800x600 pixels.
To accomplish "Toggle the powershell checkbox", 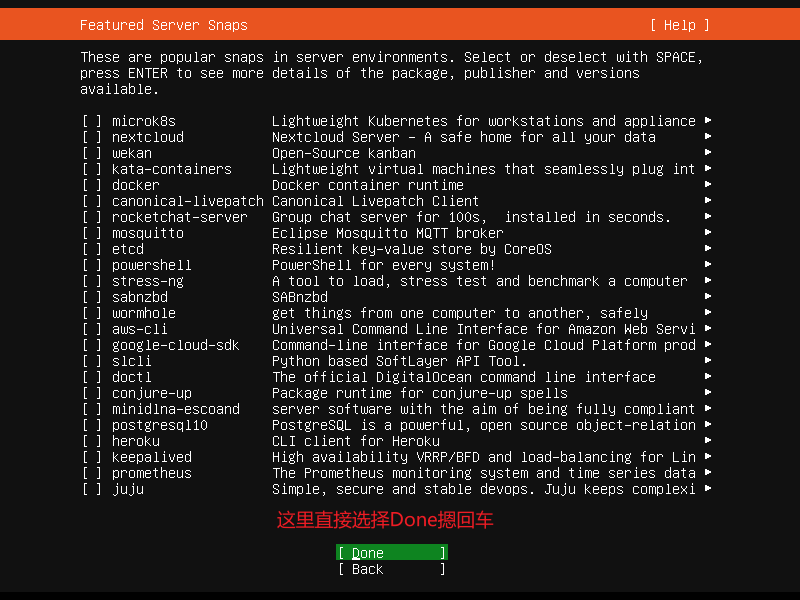I will tap(92, 265).
